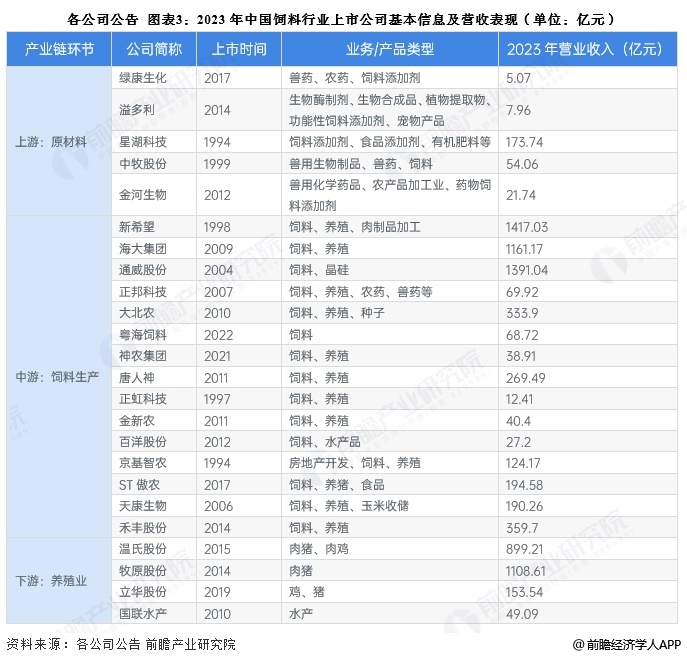Click company name 新希望
The width and height of the screenshot is (687, 656).
[137, 227]
